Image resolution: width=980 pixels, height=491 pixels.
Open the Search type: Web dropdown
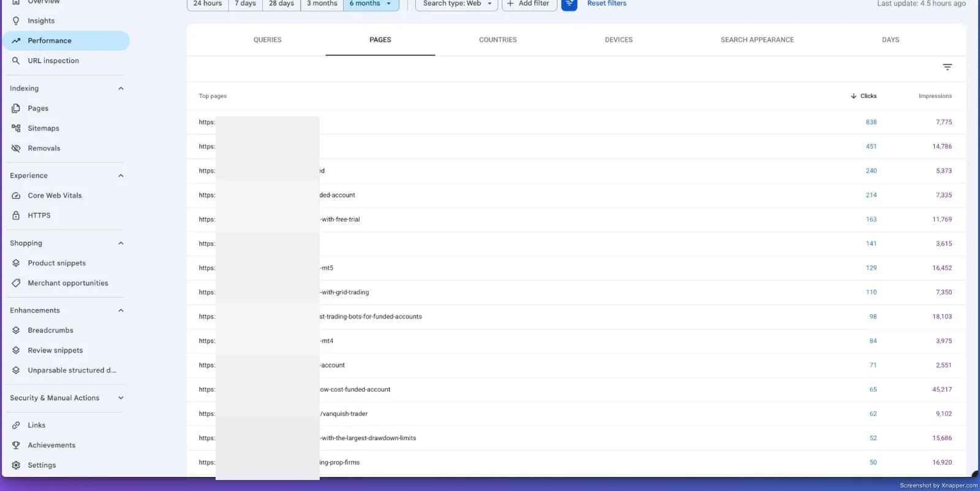pos(457,4)
